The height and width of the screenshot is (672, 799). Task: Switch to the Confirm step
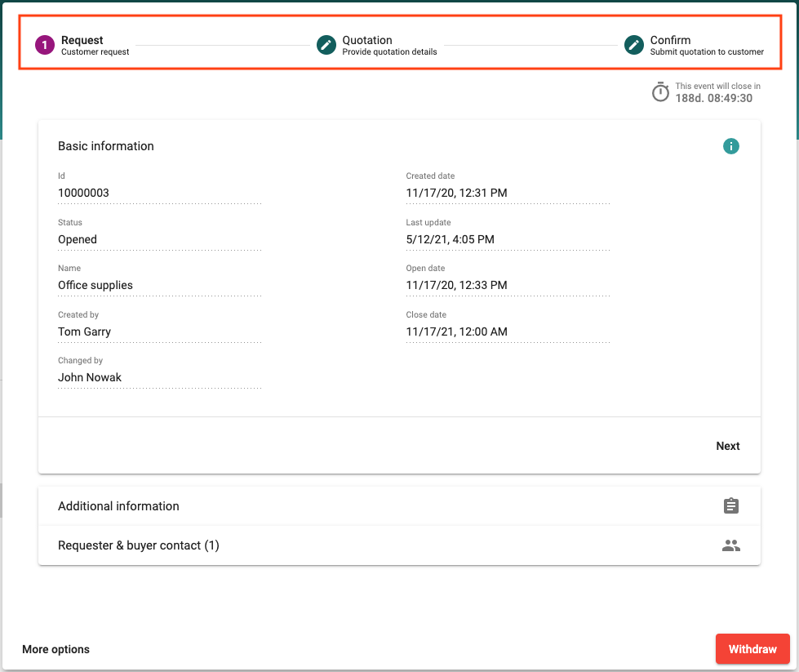point(670,40)
